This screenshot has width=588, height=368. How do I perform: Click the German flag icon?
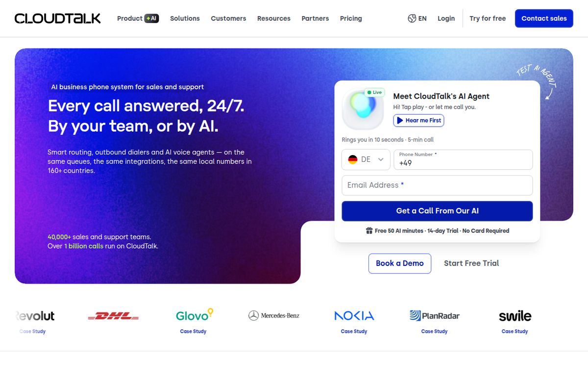pyautogui.click(x=352, y=159)
